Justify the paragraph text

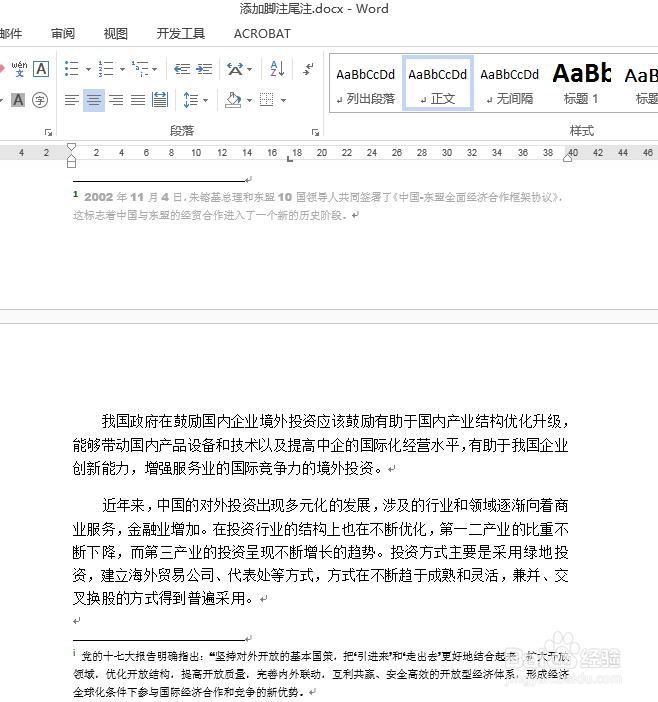(x=138, y=100)
